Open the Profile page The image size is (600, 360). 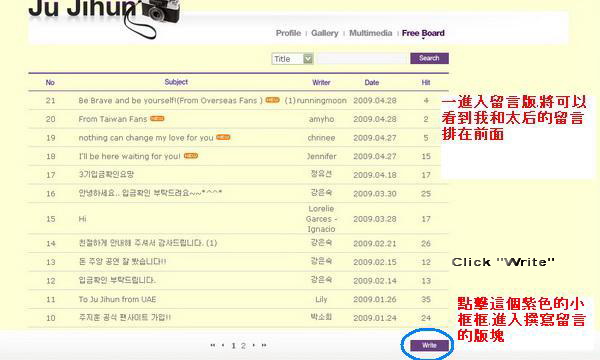[x=288, y=33]
